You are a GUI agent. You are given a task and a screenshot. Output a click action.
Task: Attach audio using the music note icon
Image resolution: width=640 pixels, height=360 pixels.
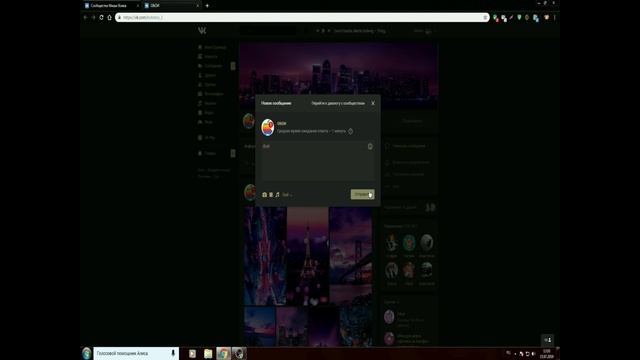(x=278, y=195)
